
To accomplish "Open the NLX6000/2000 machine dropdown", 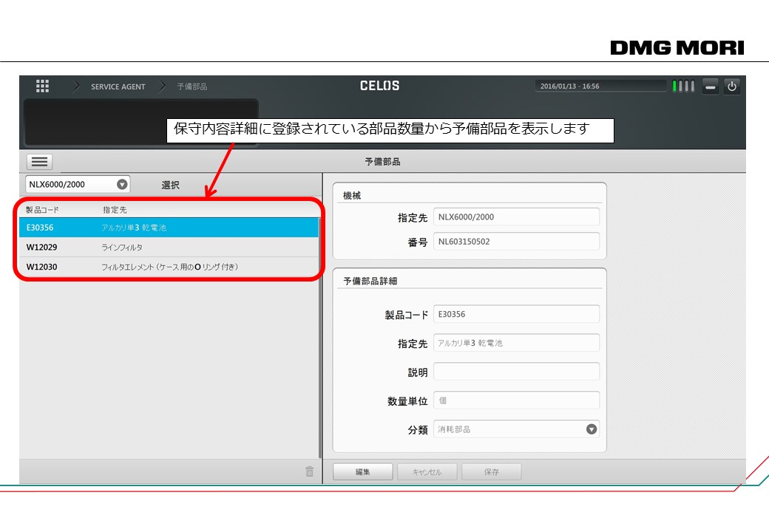I will pos(78,184).
